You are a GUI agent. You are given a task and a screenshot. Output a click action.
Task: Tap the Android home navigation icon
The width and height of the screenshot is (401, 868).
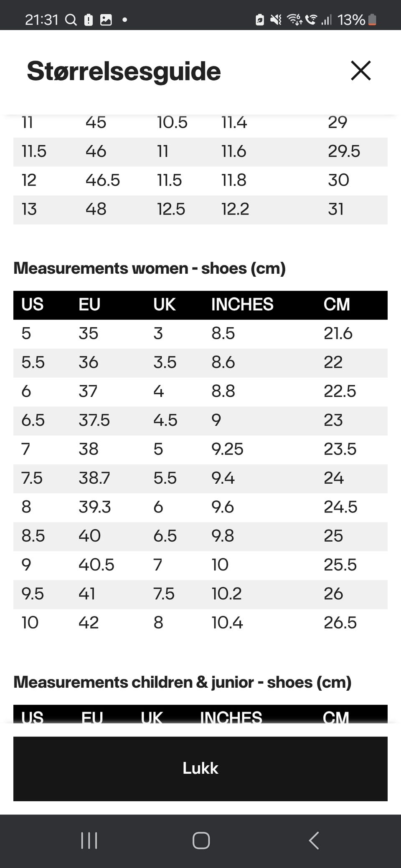(201, 840)
